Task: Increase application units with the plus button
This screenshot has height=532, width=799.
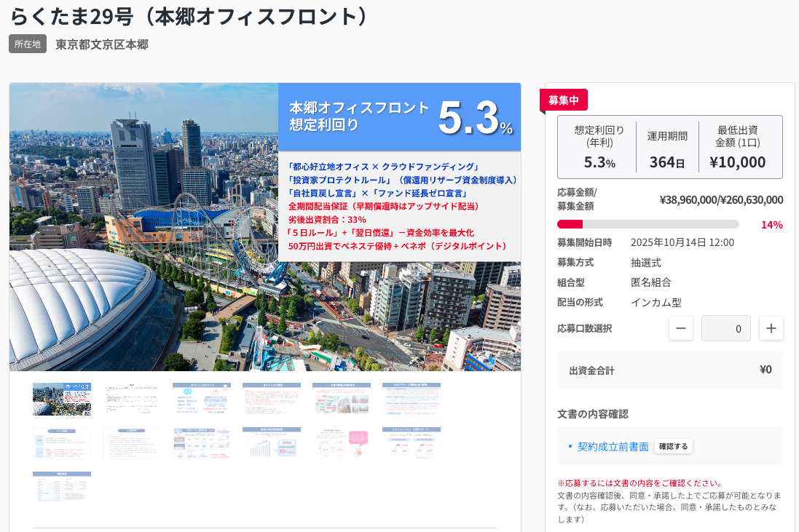Action: (x=771, y=328)
